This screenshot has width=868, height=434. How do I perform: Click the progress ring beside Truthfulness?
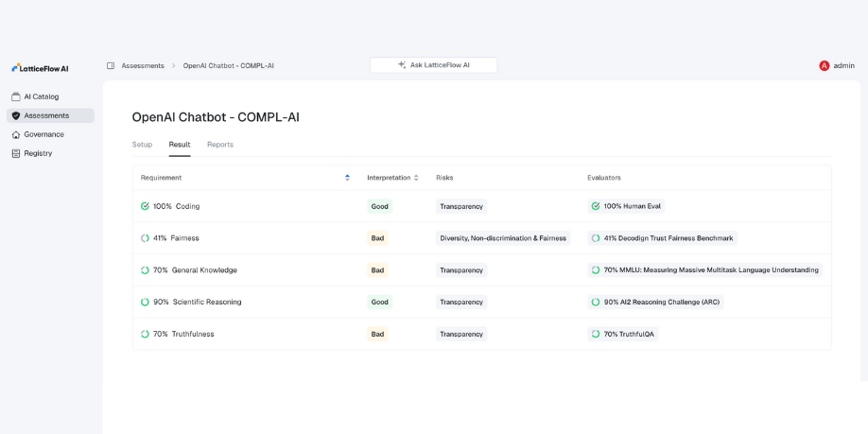click(x=145, y=334)
